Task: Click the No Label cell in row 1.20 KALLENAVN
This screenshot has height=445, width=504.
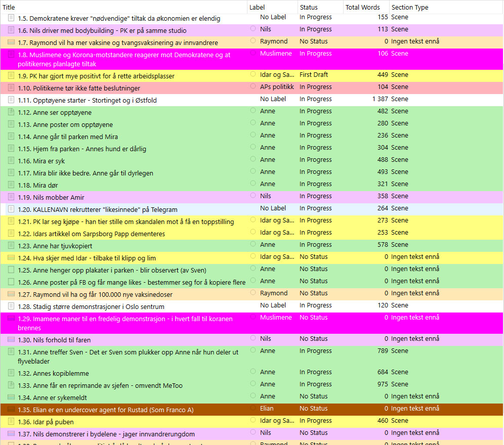Action: click(273, 208)
